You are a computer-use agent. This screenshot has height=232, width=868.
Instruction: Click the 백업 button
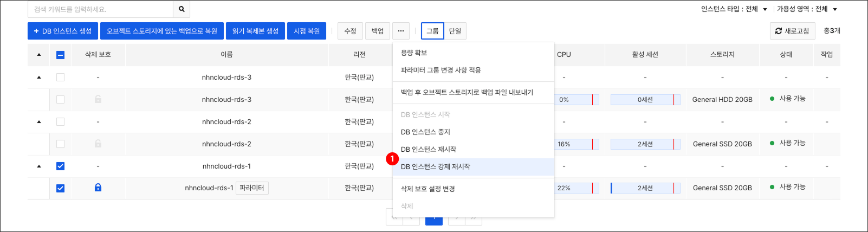pos(378,31)
